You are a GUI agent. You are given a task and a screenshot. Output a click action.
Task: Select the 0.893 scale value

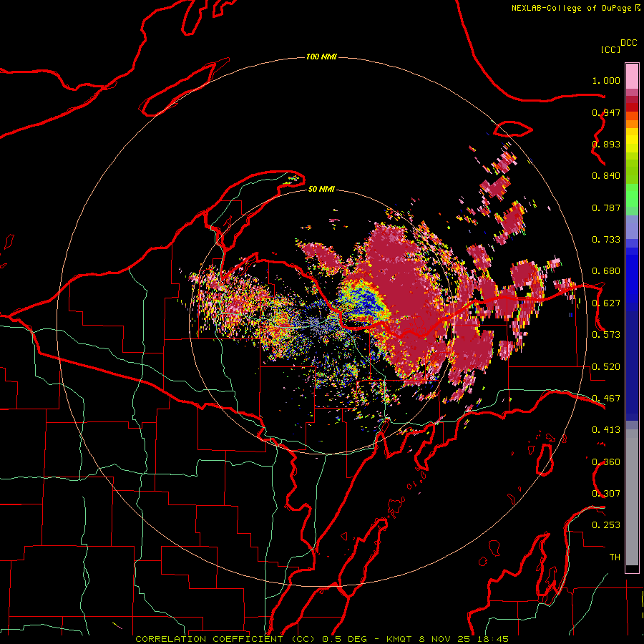click(x=606, y=144)
